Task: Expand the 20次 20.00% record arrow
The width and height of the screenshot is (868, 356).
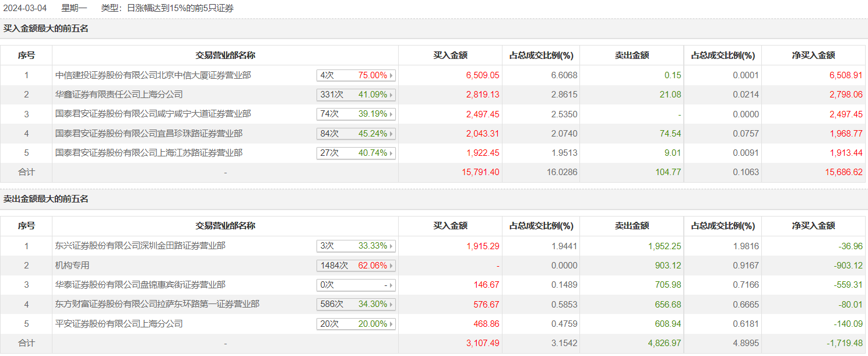Action: [391, 324]
